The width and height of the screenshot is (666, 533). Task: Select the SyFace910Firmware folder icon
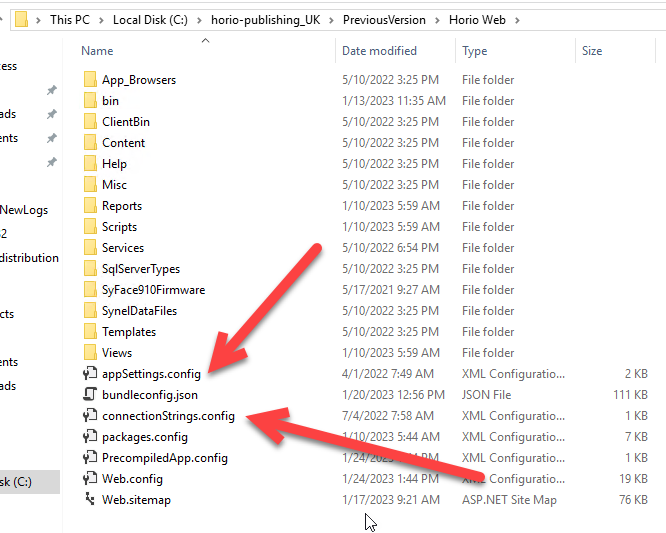pos(90,290)
